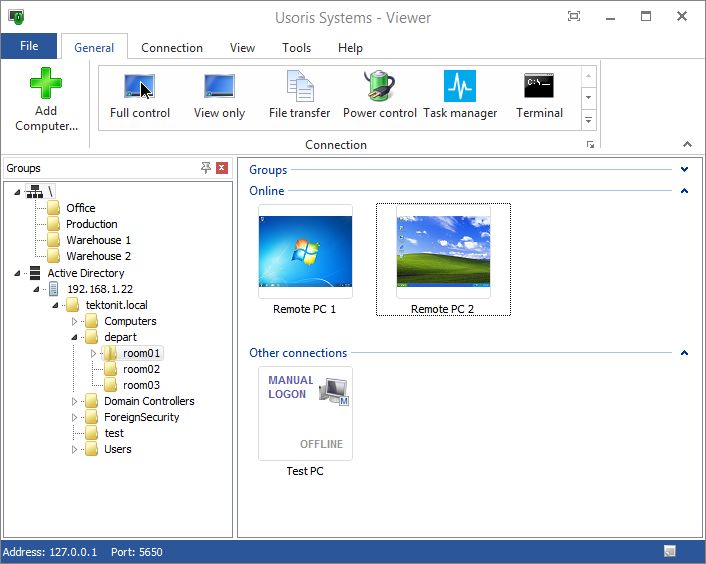Select the View only connection mode
The width and height of the screenshot is (706, 564).
(x=219, y=97)
